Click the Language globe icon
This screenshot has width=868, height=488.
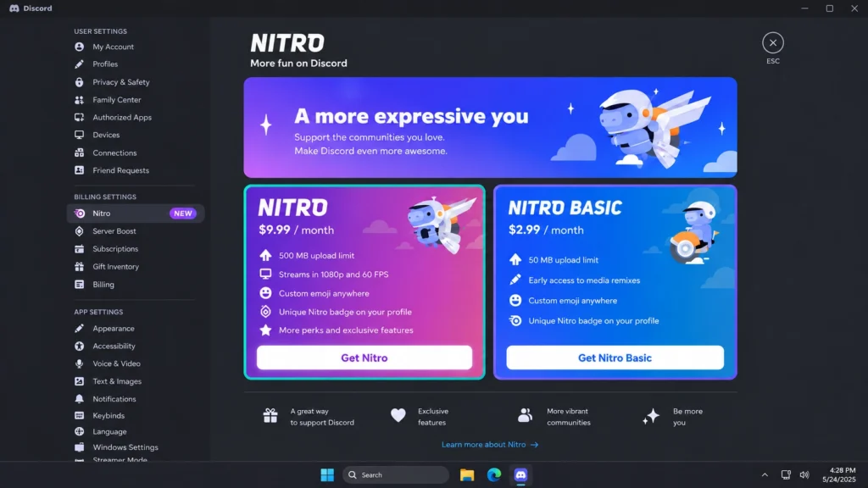(x=79, y=431)
